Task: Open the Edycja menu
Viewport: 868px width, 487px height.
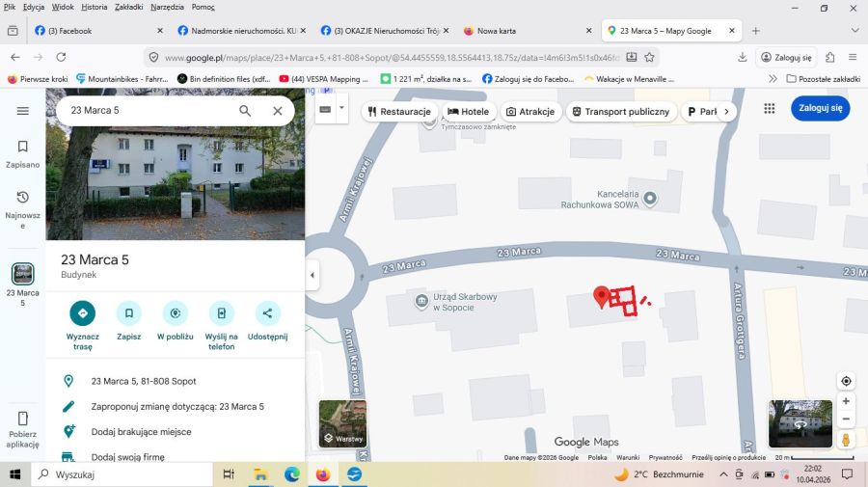Action: pos(34,7)
